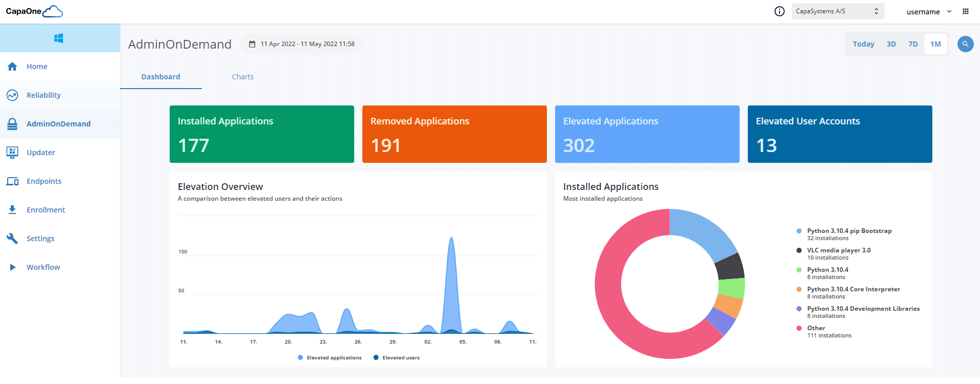Open Updater section in sidebar
The height and width of the screenshot is (384, 980).
click(60, 153)
